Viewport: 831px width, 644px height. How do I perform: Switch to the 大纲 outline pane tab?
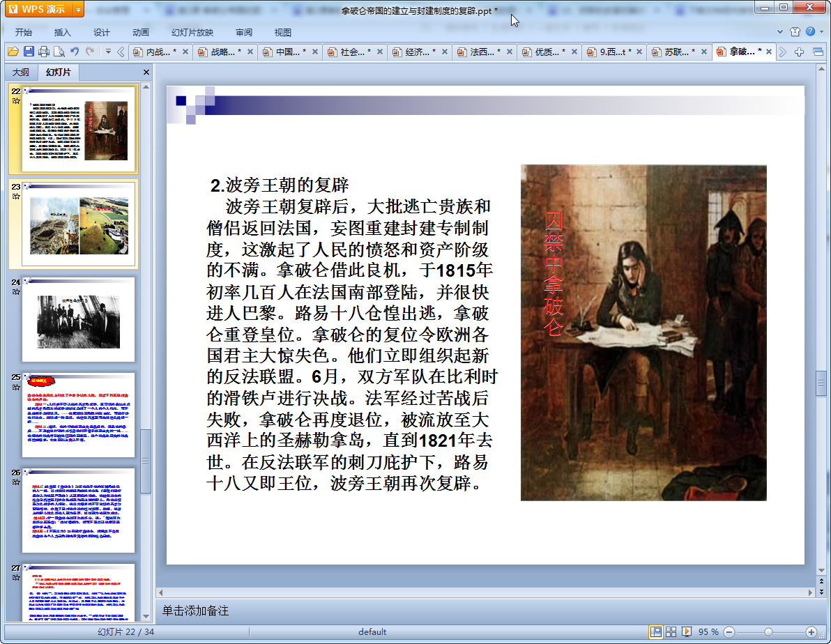21,72
